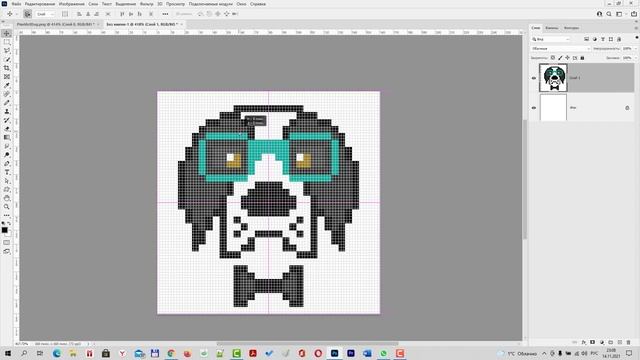Viewport: 640px width, 360px height.
Task: Select the Clone Stamp tool
Action: pos(7,111)
